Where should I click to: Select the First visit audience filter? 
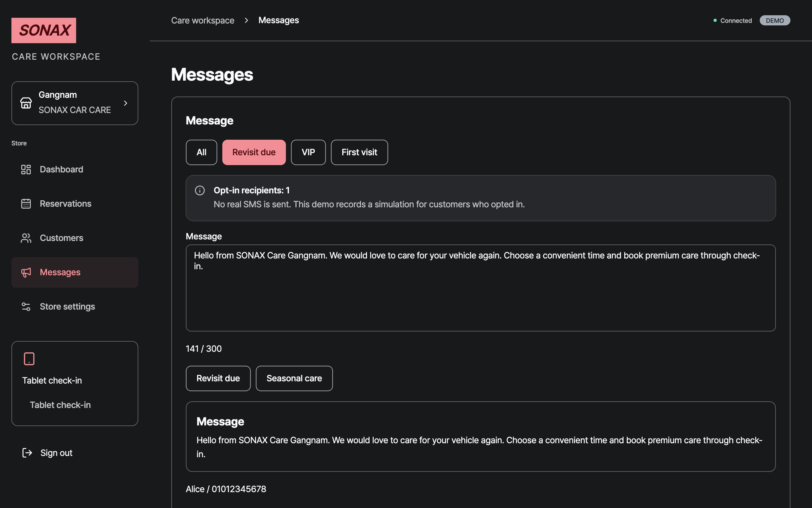tap(359, 152)
